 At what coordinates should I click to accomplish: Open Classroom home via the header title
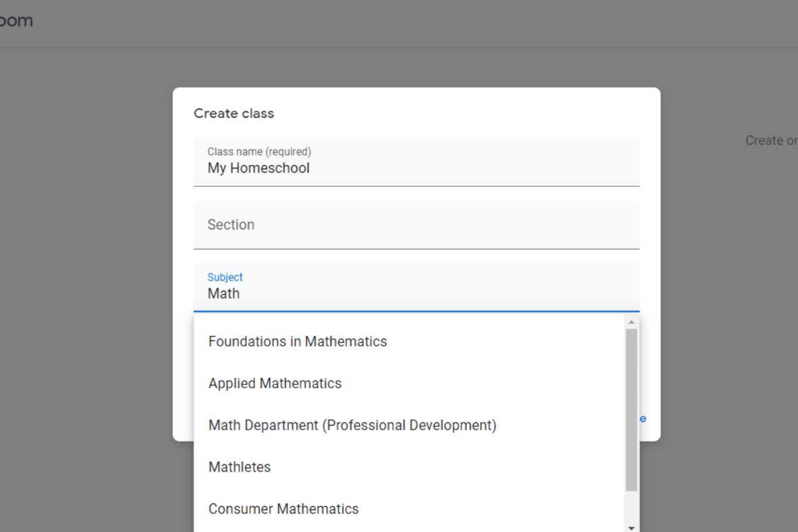[x=17, y=20]
